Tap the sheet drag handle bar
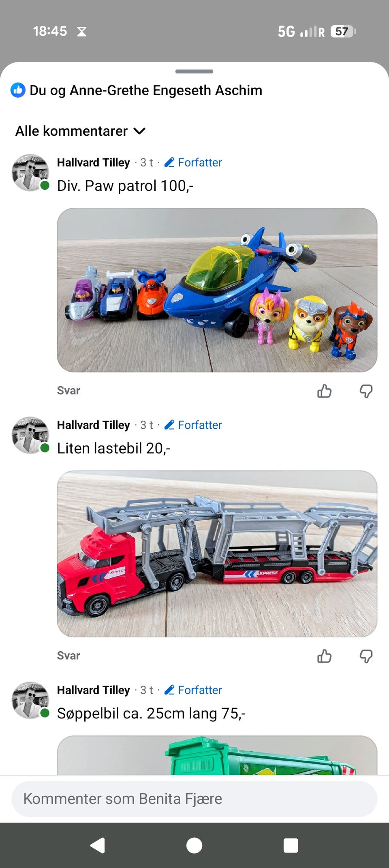 tap(194, 71)
